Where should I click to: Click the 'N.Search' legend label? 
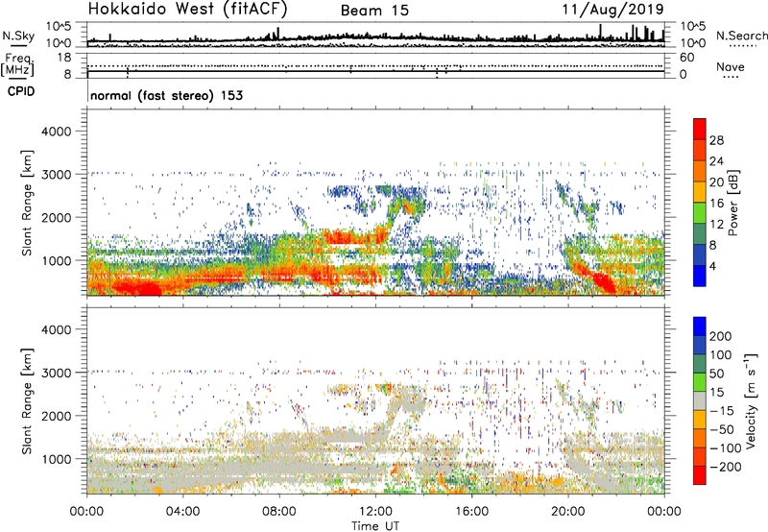(741, 36)
